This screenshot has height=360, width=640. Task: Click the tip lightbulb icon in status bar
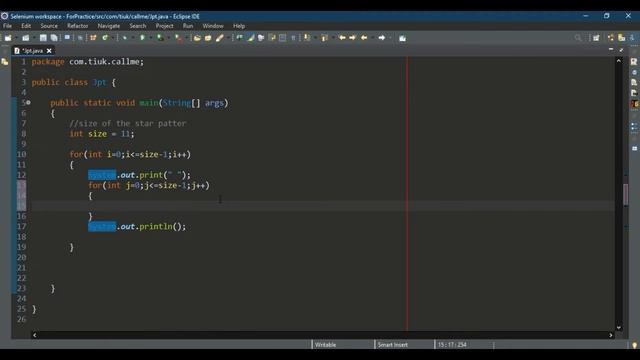[x=634, y=345]
